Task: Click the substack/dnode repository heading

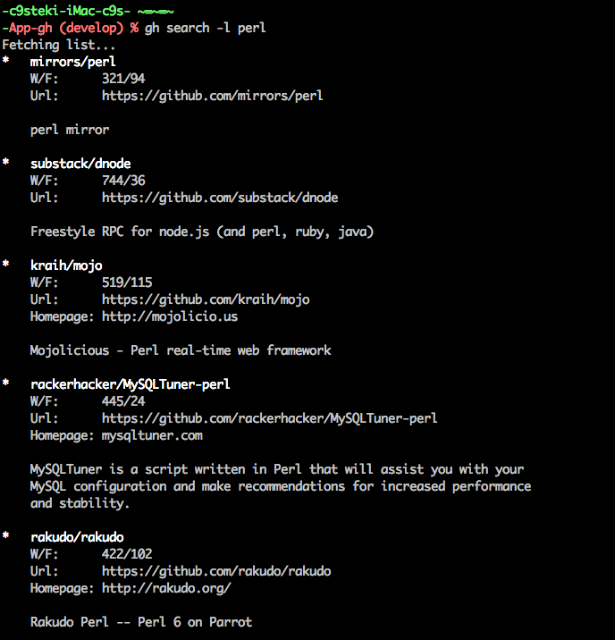Action: pyautogui.click(x=80, y=164)
